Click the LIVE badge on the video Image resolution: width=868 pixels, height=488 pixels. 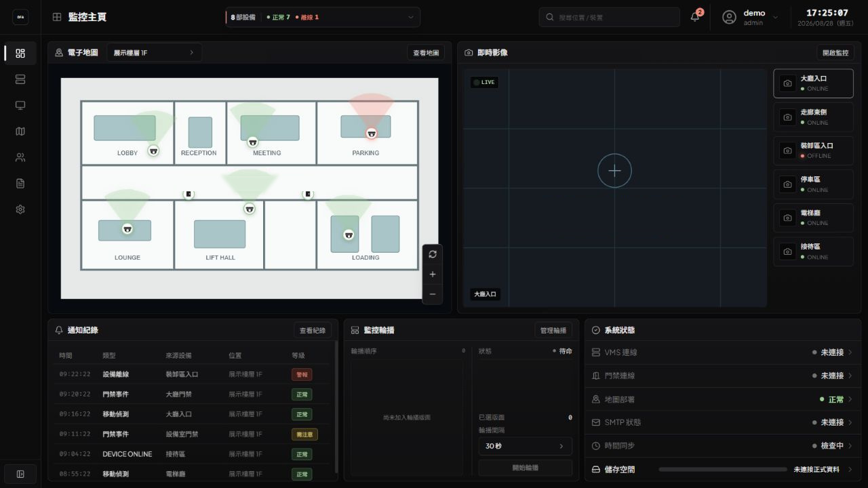484,82
